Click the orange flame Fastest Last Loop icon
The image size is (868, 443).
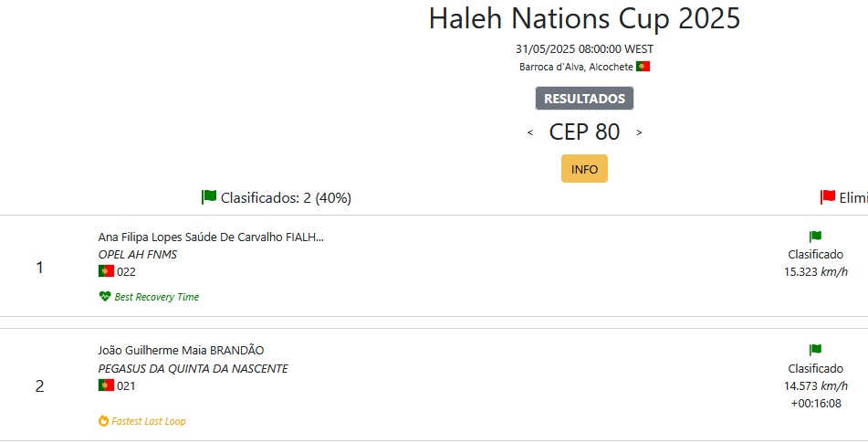pos(103,421)
